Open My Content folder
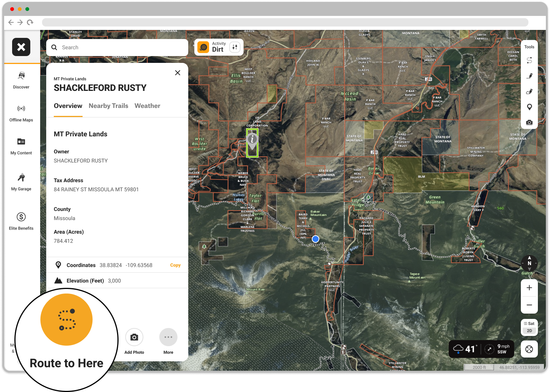Viewport: 550px width, 392px height. click(x=21, y=147)
